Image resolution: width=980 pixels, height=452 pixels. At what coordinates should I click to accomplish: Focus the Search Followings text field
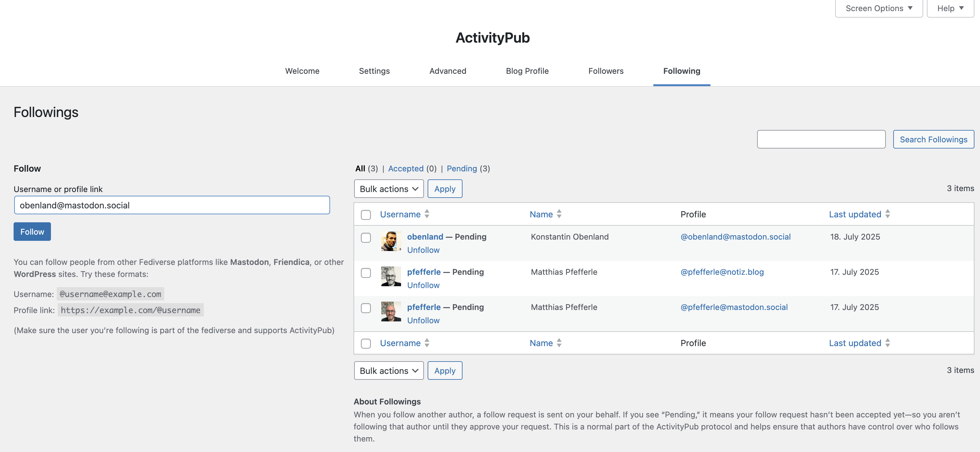(821, 139)
